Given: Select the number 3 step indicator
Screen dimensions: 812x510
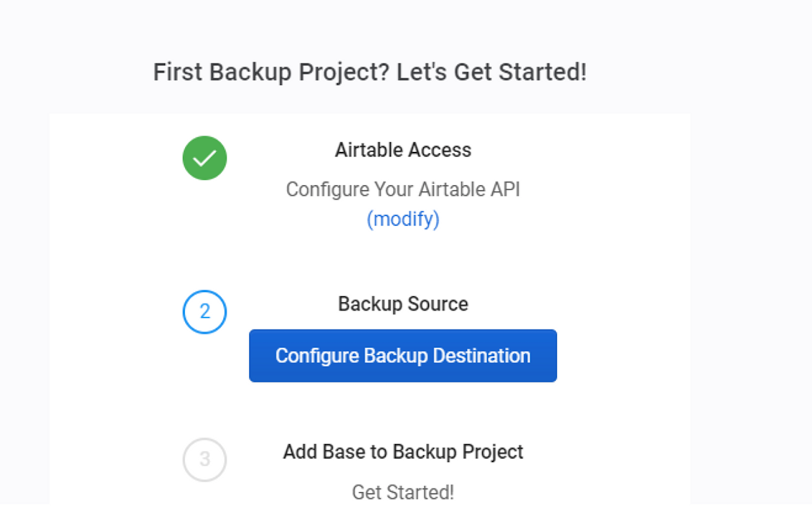Looking at the screenshot, I should [205, 460].
